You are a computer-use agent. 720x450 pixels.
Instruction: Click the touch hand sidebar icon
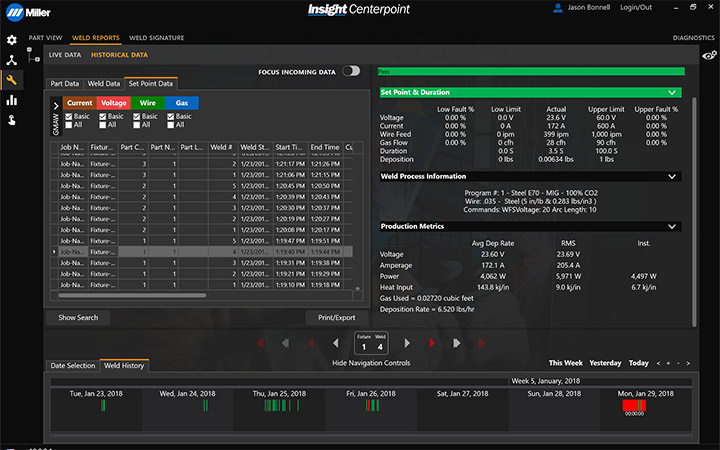click(x=12, y=120)
